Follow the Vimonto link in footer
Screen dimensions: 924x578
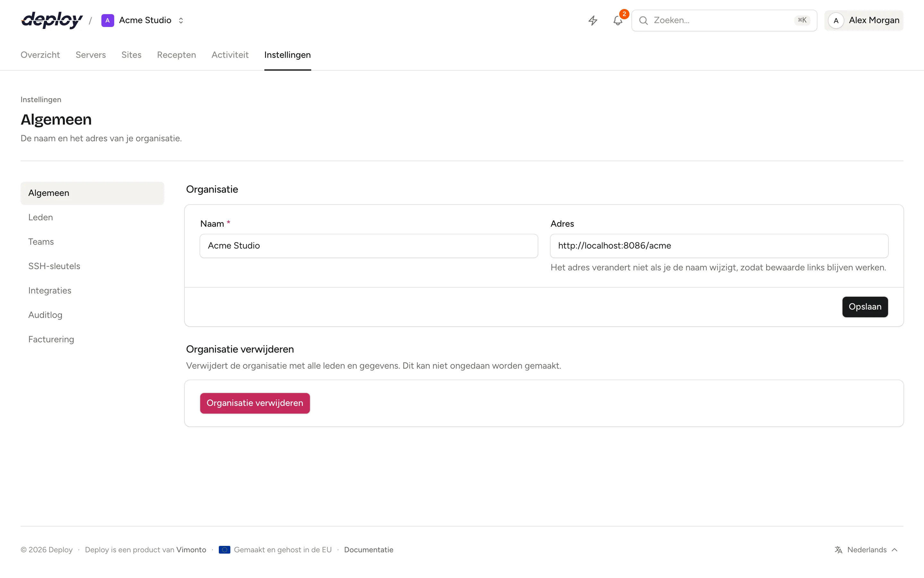(191, 550)
